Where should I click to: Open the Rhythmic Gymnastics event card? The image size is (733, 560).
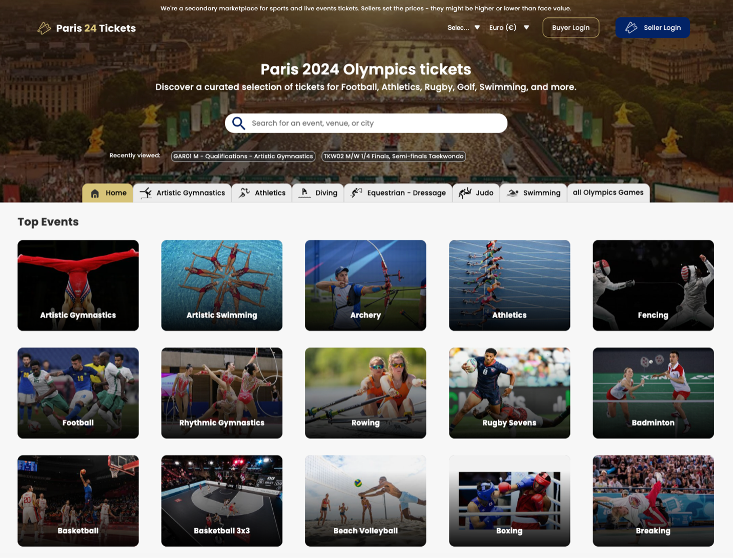pyautogui.click(x=222, y=393)
